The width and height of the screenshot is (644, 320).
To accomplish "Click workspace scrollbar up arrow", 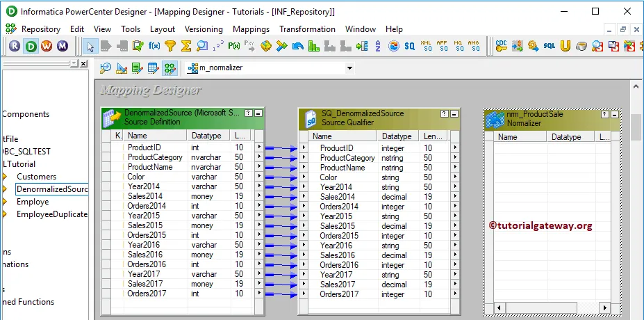I will (636, 87).
